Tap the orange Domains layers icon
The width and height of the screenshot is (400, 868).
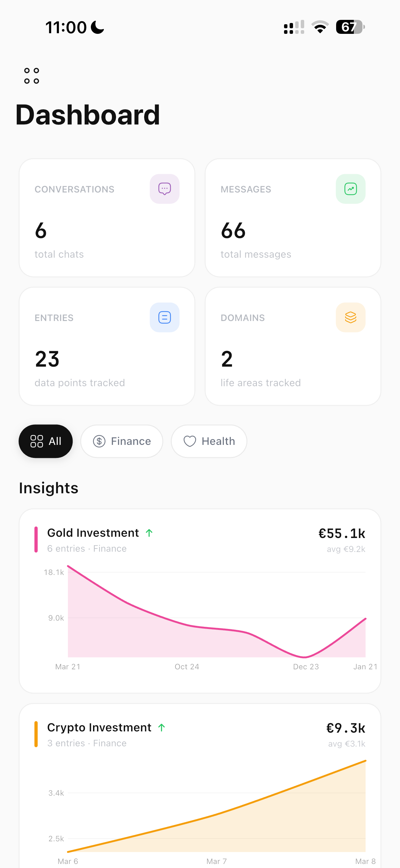coord(350,317)
